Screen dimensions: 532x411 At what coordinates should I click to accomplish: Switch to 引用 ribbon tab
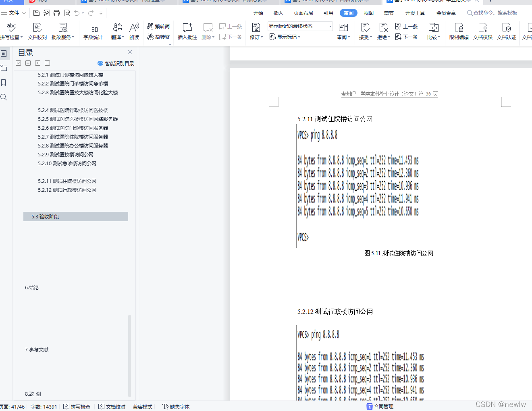(x=328, y=13)
